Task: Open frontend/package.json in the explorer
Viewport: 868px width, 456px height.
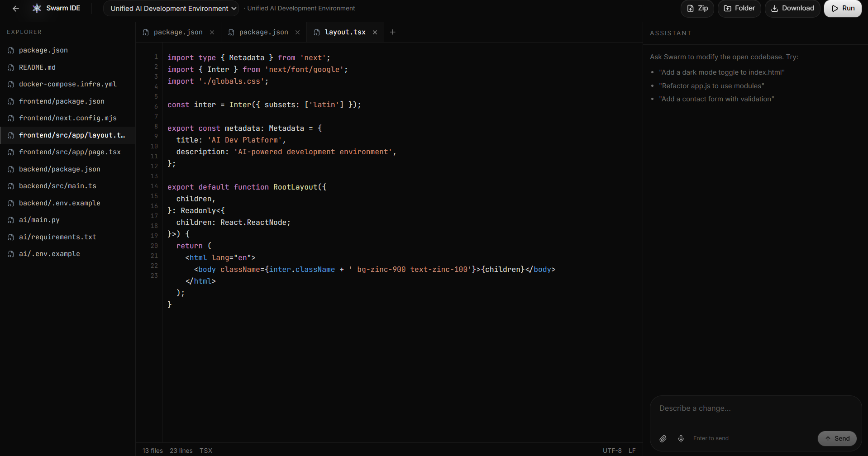Action: click(x=68, y=101)
